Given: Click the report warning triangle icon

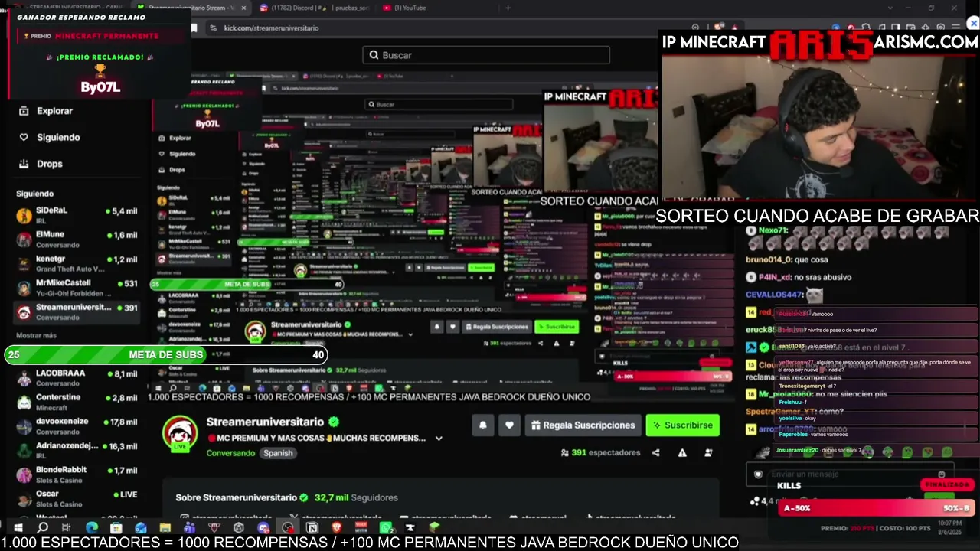Looking at the screenshot, I should point(682,452).
